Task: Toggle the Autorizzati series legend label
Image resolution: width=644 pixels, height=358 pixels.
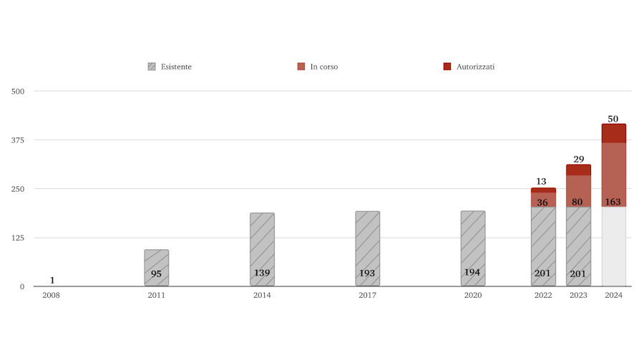Action: point(475,67)
